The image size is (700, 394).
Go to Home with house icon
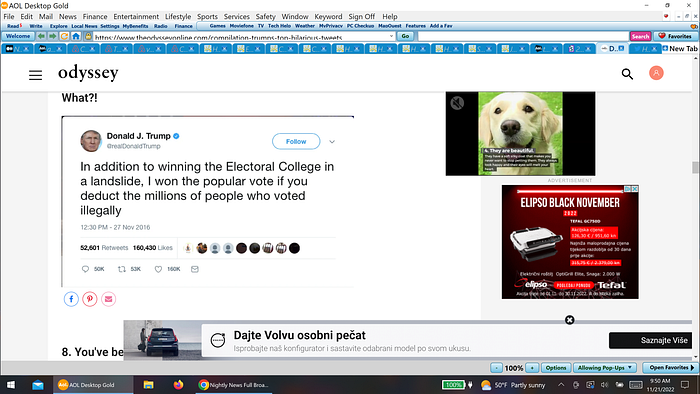click(x=76, y=36)
